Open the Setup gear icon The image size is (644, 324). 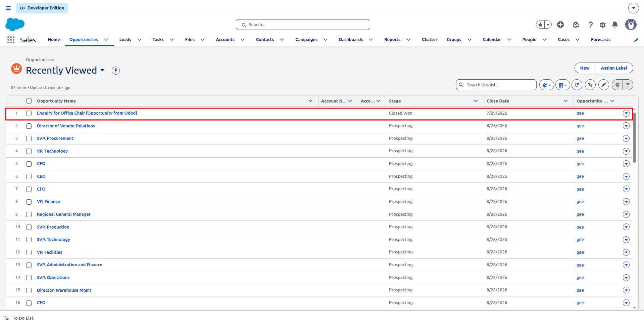[x=603, y=25]
